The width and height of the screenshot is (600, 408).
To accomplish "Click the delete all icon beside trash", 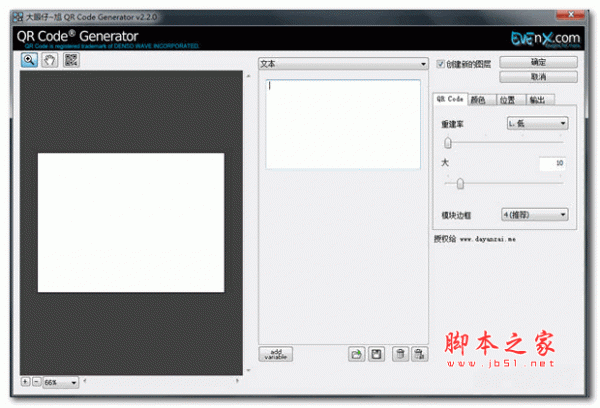I will pos(420,354).
